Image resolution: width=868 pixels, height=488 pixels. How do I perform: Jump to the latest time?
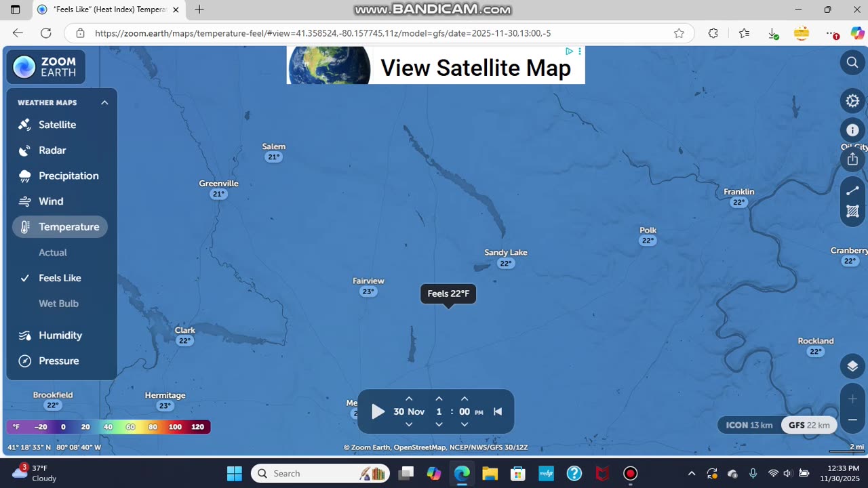point(498,411)
